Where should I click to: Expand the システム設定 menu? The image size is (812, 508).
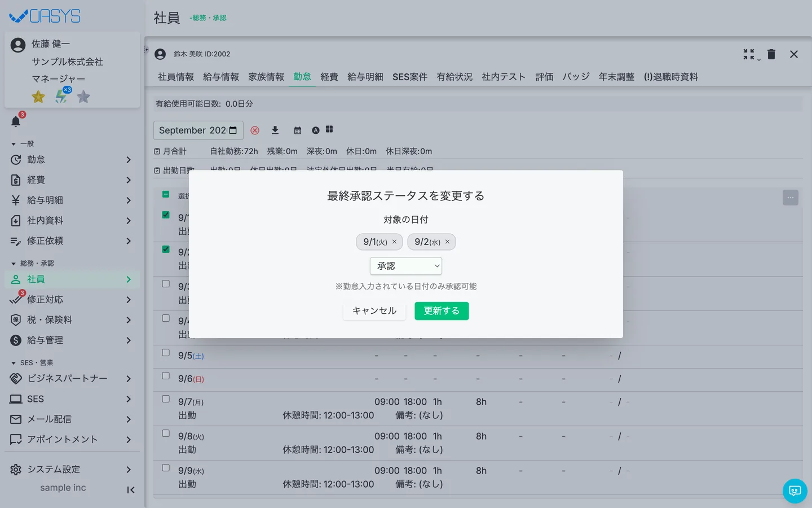(x=72, y=470)
